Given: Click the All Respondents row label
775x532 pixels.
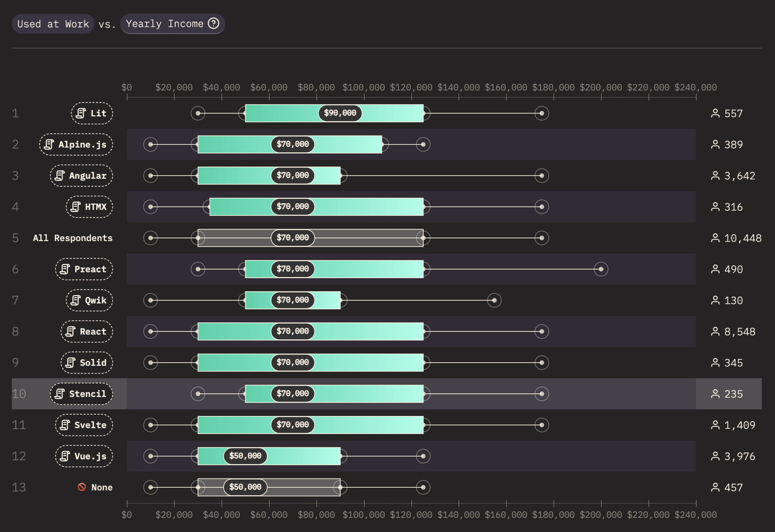Looking at the screenshot, I should coord(73,238).
